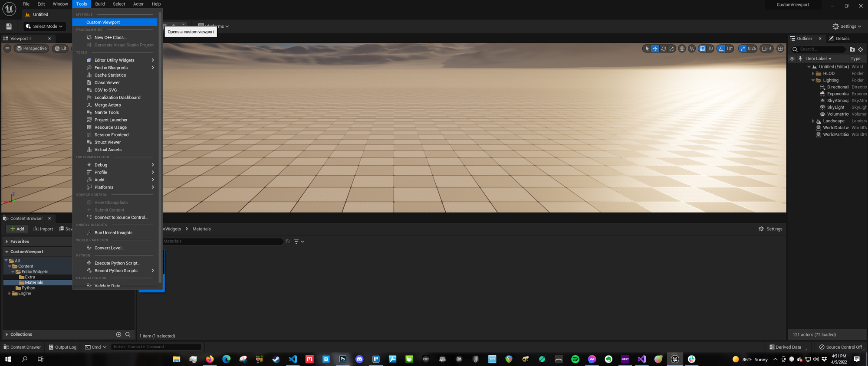Activate the scale gizmo tool
868x366 pixels.
(671, 49)
